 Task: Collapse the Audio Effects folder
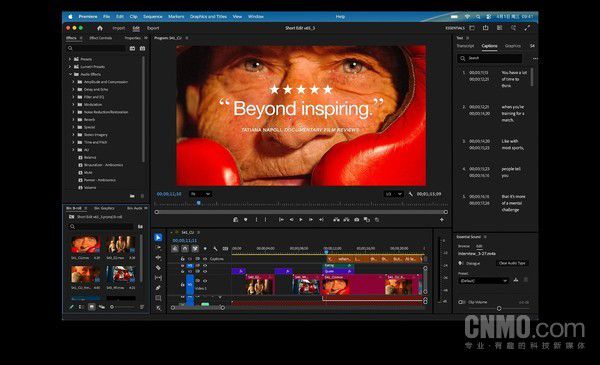point(70,74)
